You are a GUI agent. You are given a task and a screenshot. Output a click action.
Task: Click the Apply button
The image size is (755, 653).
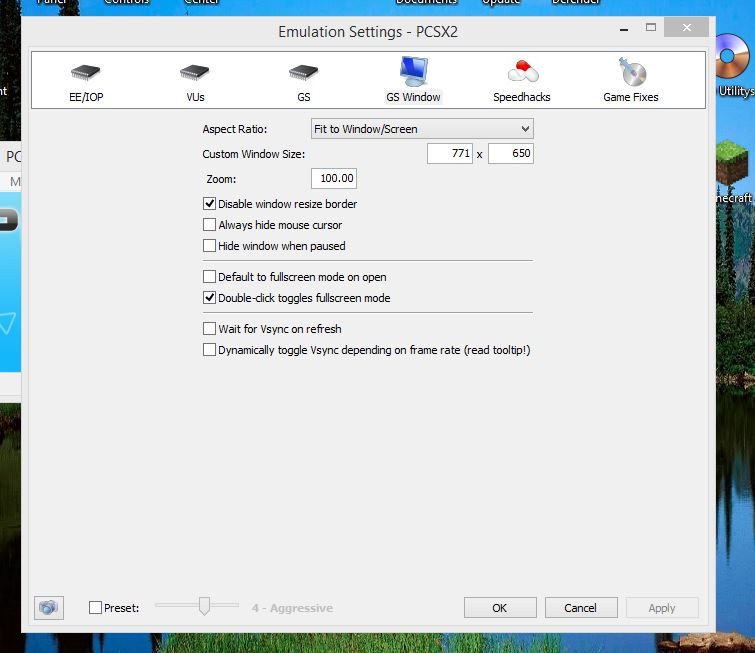point(662,608)
